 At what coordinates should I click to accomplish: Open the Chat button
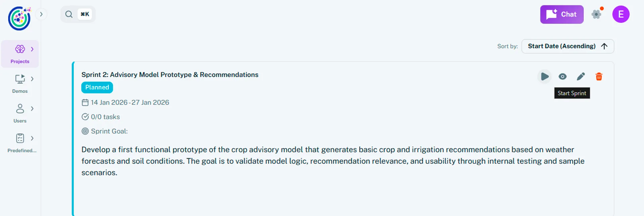(x=561, y=14)
